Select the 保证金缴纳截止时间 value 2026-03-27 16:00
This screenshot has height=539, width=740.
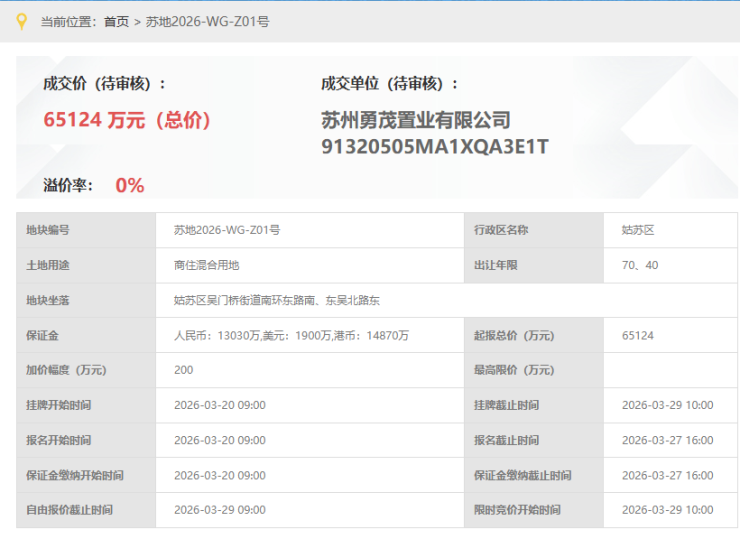coord(667,475)
